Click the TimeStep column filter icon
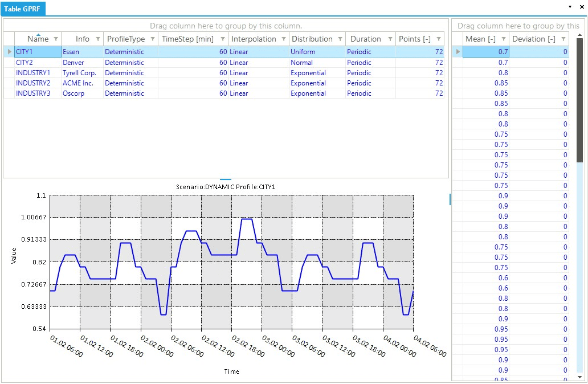 coord(223,39)
